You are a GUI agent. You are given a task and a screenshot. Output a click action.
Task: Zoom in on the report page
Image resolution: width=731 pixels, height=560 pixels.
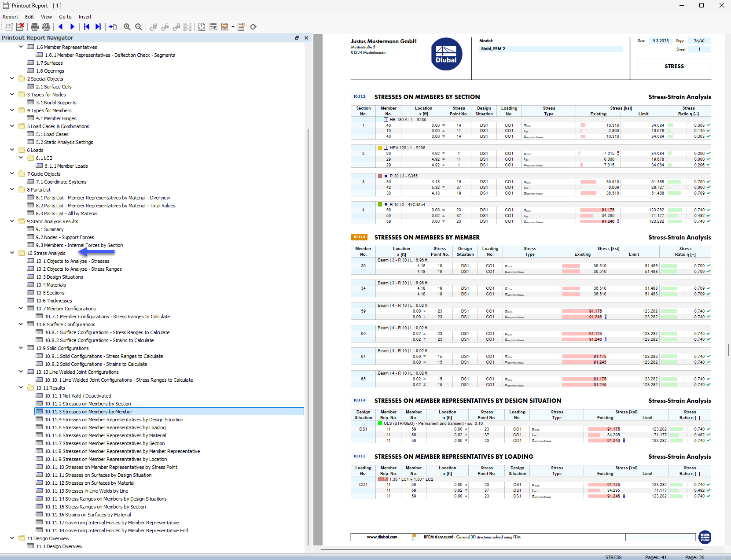[x=127, y=27]
